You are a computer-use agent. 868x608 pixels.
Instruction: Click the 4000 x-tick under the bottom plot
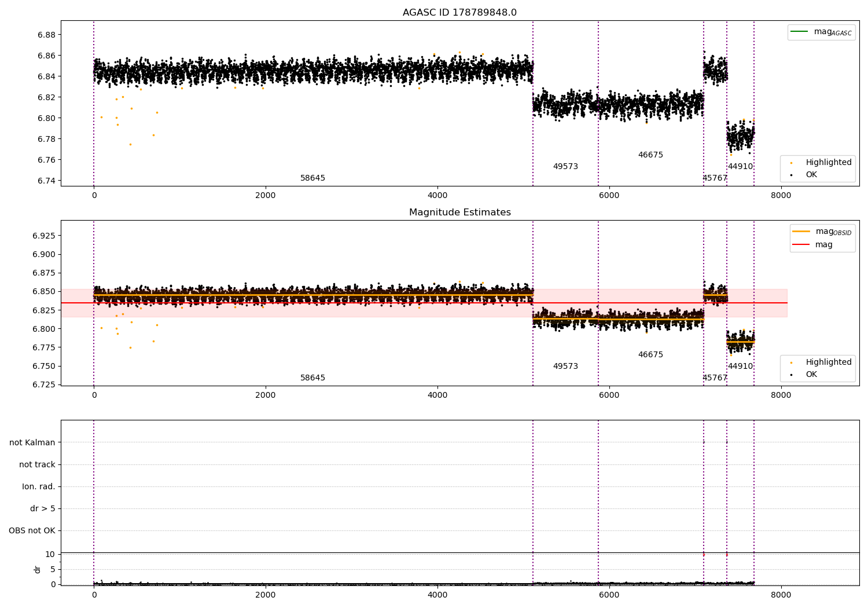coord(437,595)
